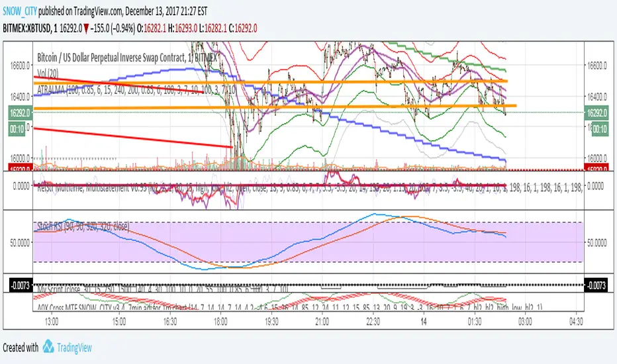Image resolution: width=617 pixels, height=364 pixels.
Task: Click the TradingView cloud logo icon
Action: 48,346
